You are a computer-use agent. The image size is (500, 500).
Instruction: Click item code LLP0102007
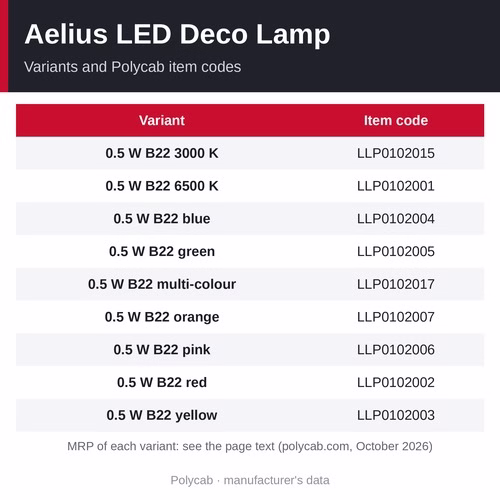point(396,317)
